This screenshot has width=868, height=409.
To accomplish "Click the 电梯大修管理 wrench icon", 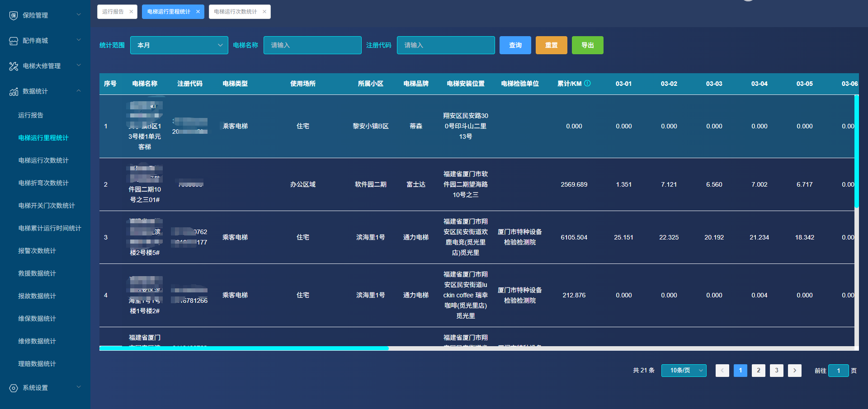I will coord(14,66).
